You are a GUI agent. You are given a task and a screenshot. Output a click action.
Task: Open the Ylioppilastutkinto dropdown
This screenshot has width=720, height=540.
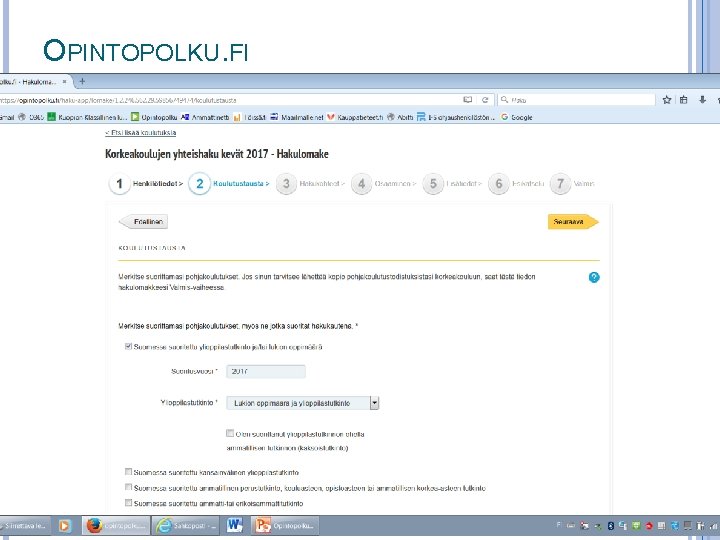coord(303,403)
